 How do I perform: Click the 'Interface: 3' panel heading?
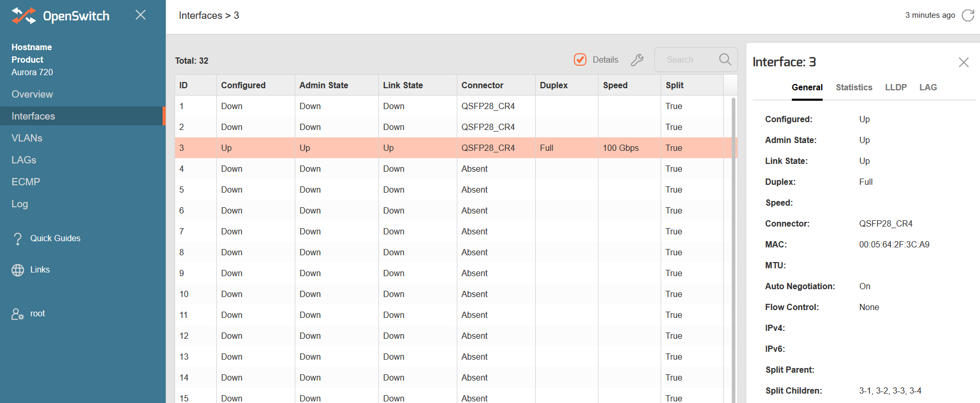pyautogui.click(x=784, y=62)
